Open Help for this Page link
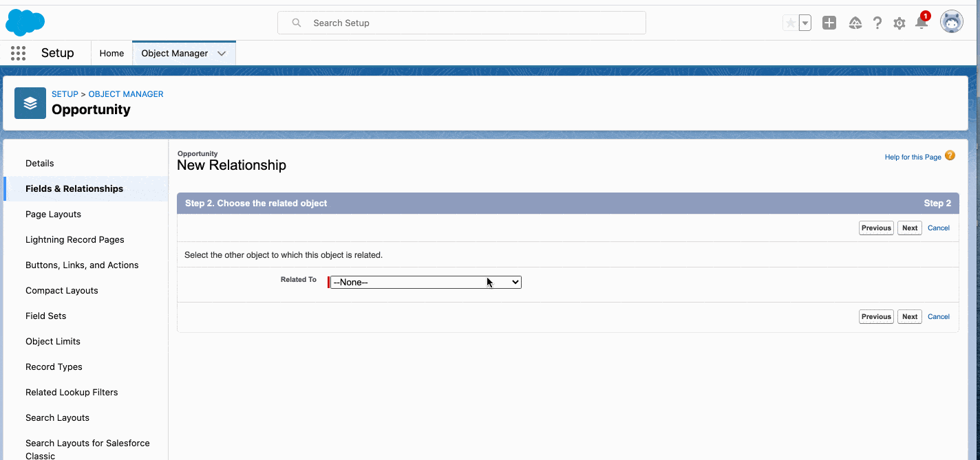The width and height of the screenshot is (980, 460). point(913,157)
